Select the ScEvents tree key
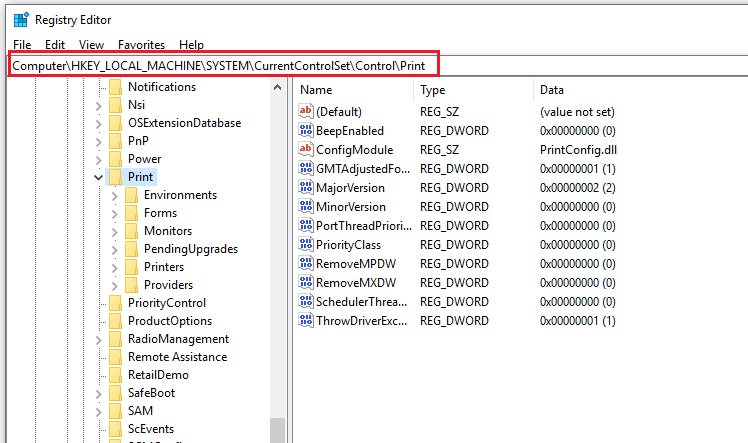The width and height of the screenshot is (748, 443). pos(151,429)
